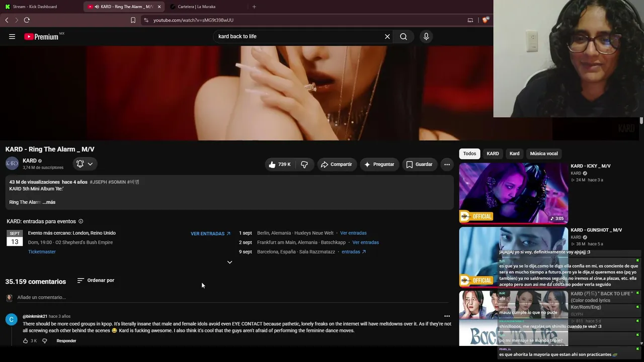Go back with the browser back arrow
The width and height of the screenshot is (644, 362).
click(x=7, y=20)
